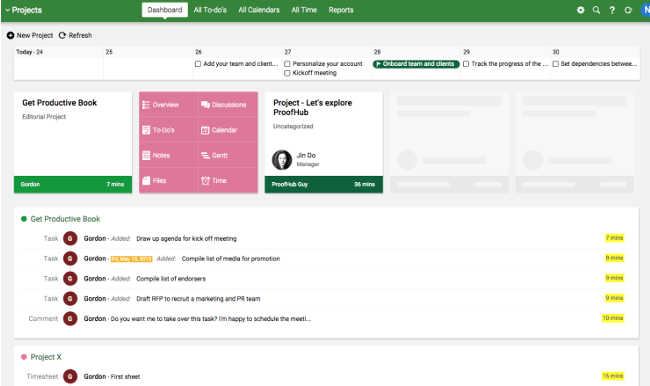Click Gordon avatar on Draw up agenda row
650x386 pixels.
(70, 238)
